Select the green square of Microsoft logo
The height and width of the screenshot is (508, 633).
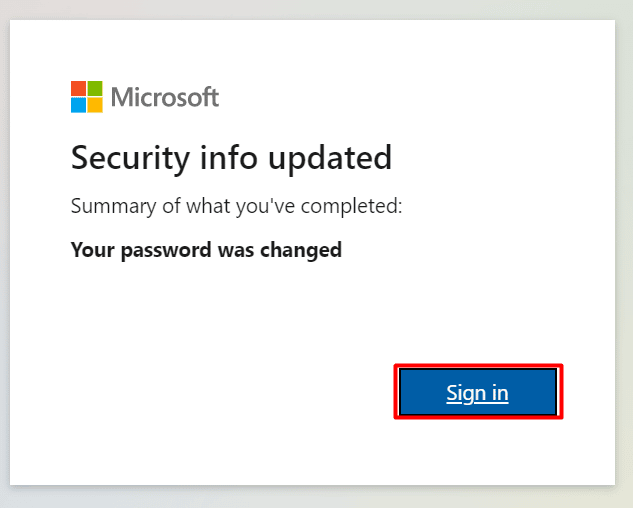point(95,88)
